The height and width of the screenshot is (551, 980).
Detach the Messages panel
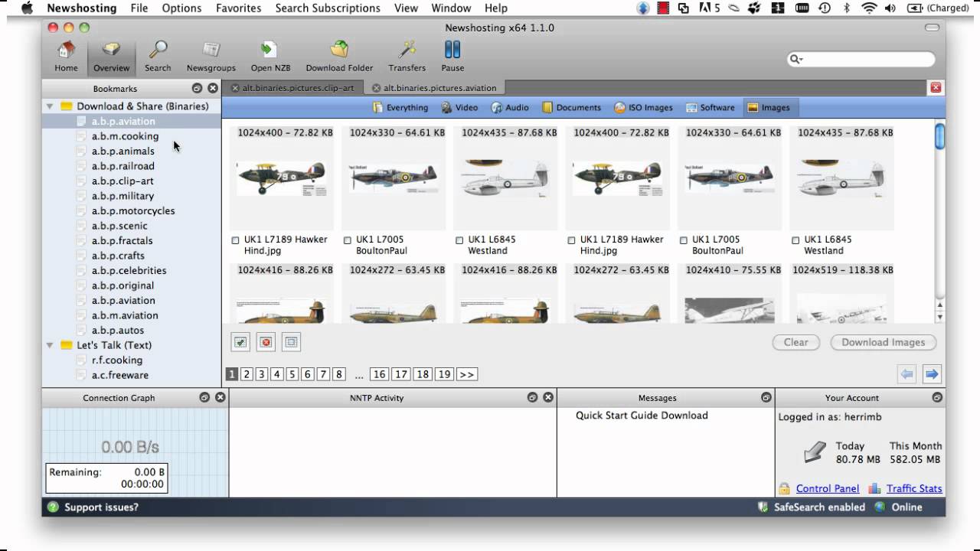coord(766,397)
